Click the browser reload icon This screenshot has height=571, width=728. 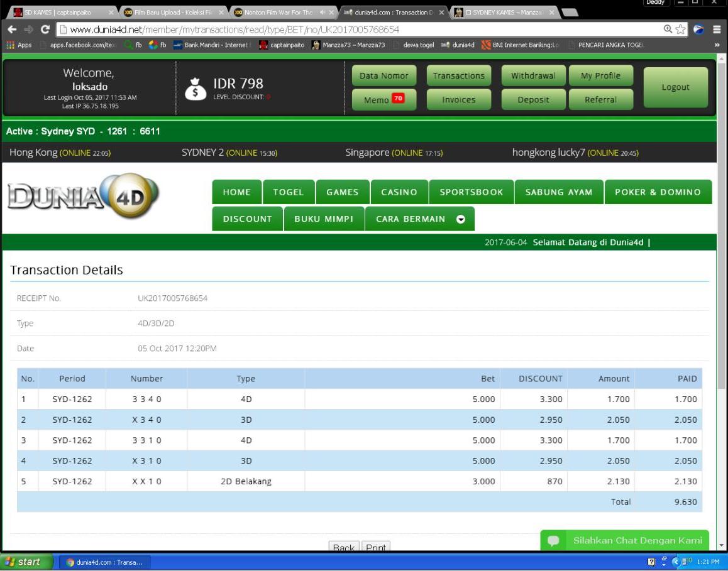coord(45,30)
